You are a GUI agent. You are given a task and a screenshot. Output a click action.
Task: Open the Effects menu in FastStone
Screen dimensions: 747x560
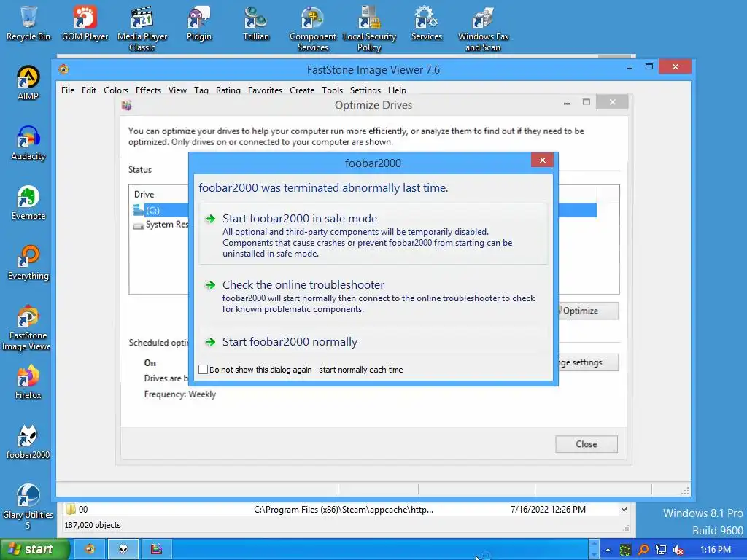(x=148, y=90)
